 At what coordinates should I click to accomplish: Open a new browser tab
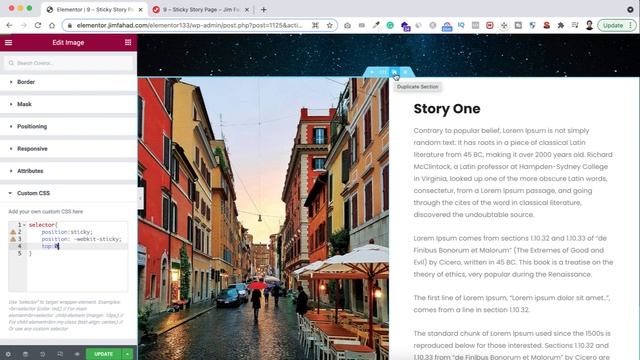[264, 9]
